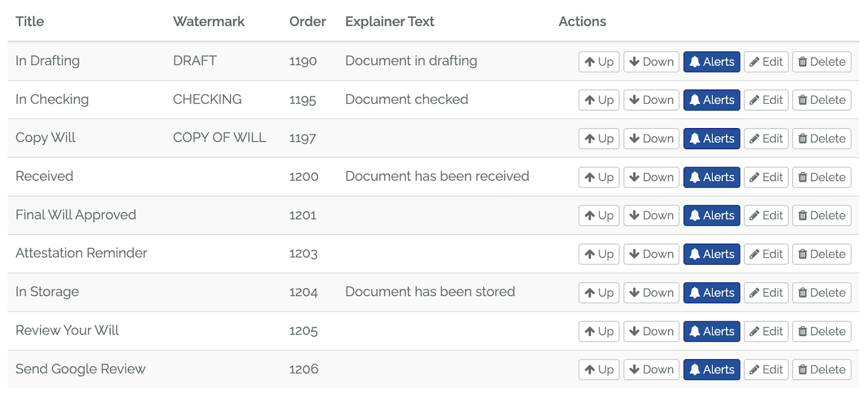The image size is (868, 402).
Task: Move In Storage row up
Action: point(599,292)
